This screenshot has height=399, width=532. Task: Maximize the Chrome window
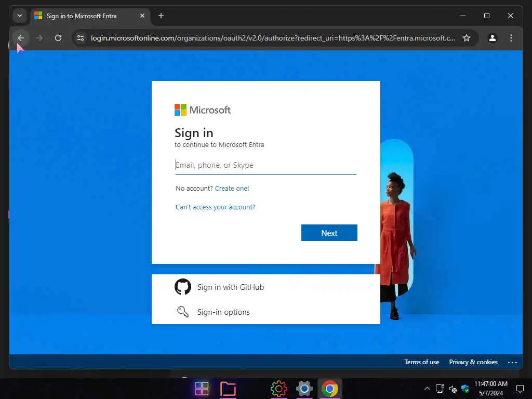pos(486,16)
